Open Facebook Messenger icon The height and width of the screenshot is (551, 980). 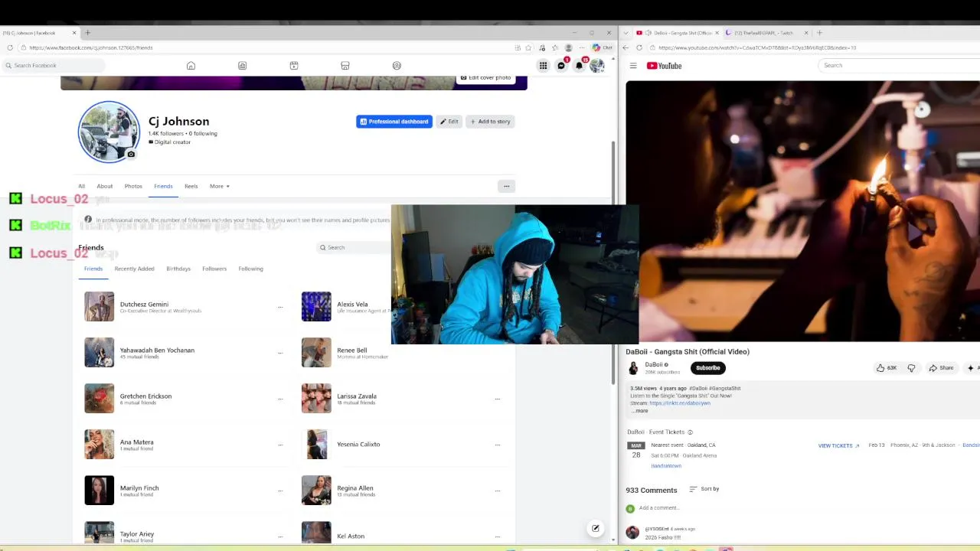[561, 66]
